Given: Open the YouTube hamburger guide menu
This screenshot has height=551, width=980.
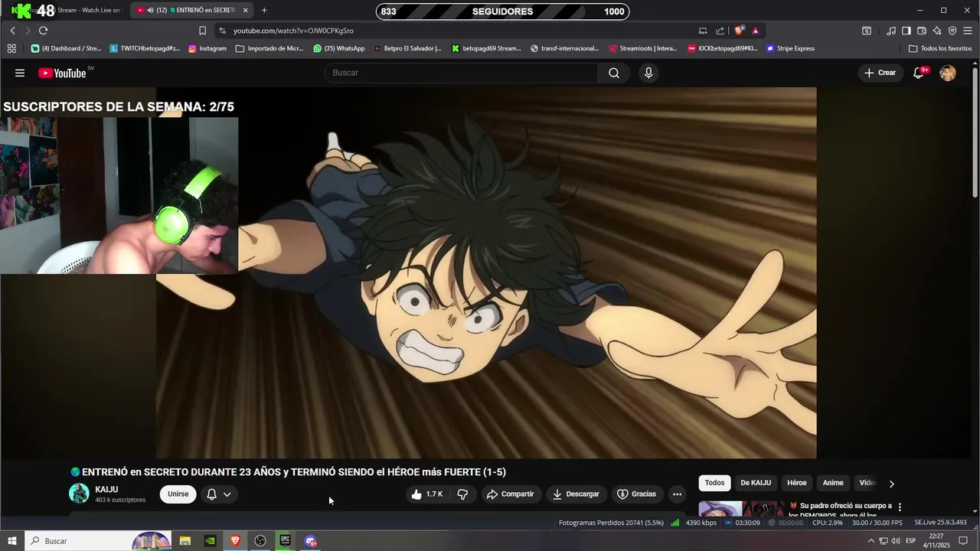Looking at the screenshot, I should coord(20,73).
